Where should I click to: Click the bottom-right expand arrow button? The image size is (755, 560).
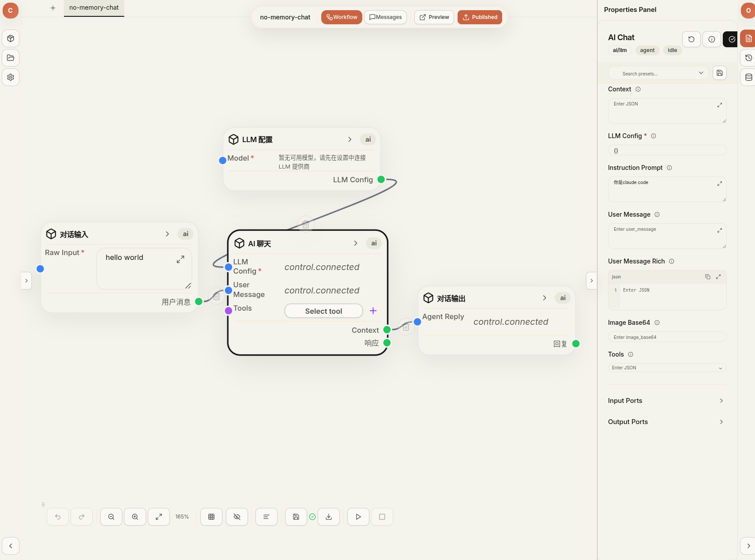point(748,546)
